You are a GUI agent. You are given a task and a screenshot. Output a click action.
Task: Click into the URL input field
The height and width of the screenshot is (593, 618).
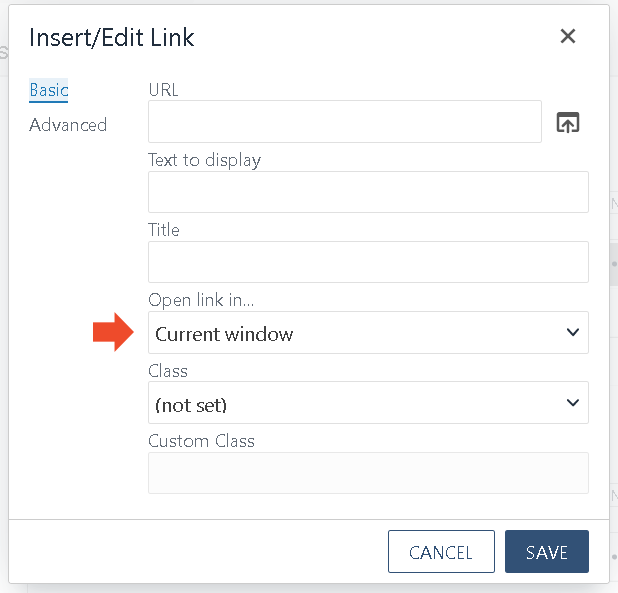[x=345, y=121]
